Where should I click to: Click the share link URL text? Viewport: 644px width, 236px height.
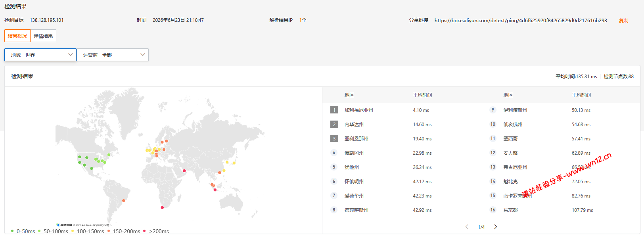tap(521, 21)
